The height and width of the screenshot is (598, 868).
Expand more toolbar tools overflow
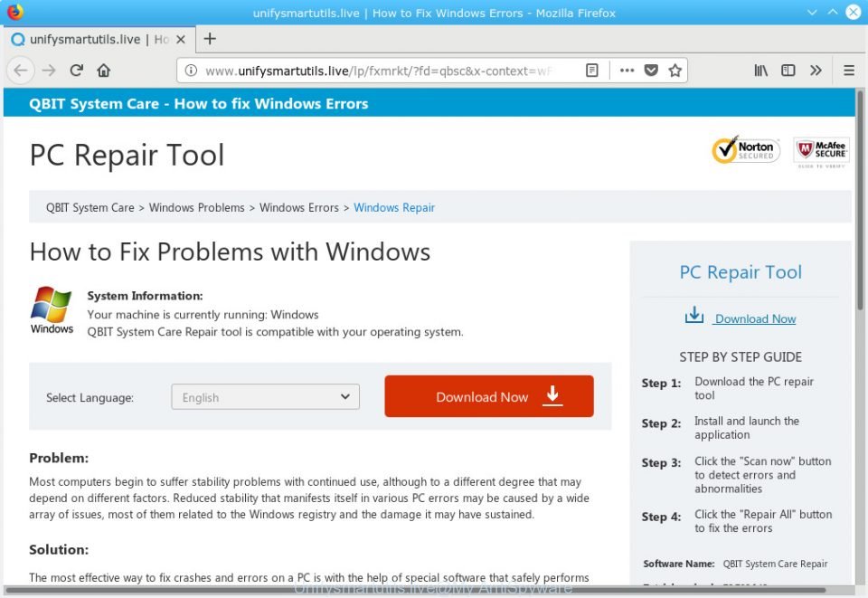pos(816,71)
